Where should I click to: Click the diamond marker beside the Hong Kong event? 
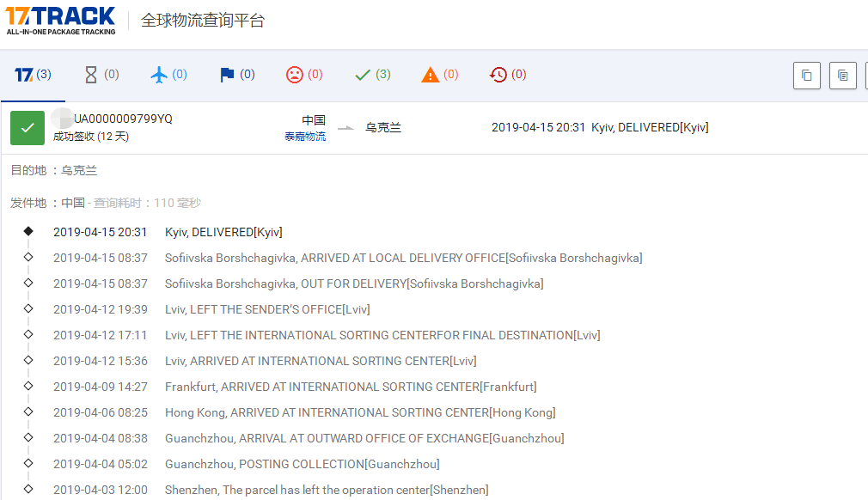click(28, 412)
